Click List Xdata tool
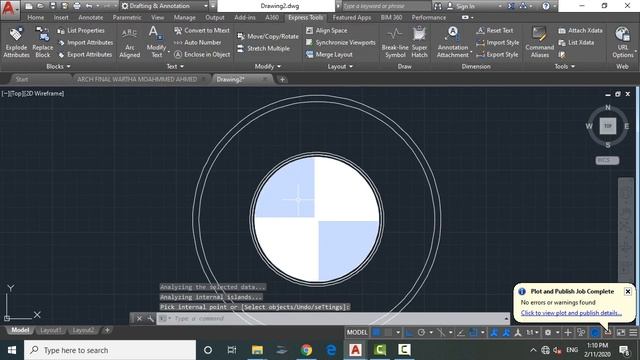The height and width of the screenshot is (360, 640). pos(576,42)
